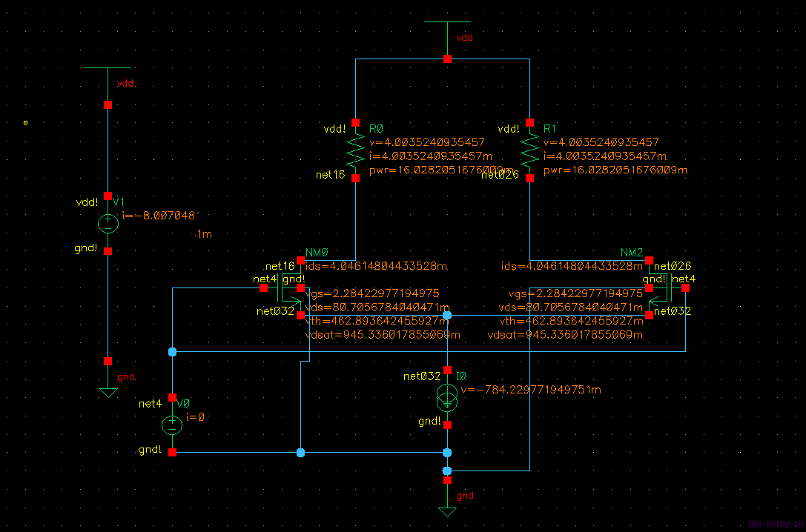Select the R1 resistor zigzag symbol
This screenshot has height=532, width=806.
point(530,150)
